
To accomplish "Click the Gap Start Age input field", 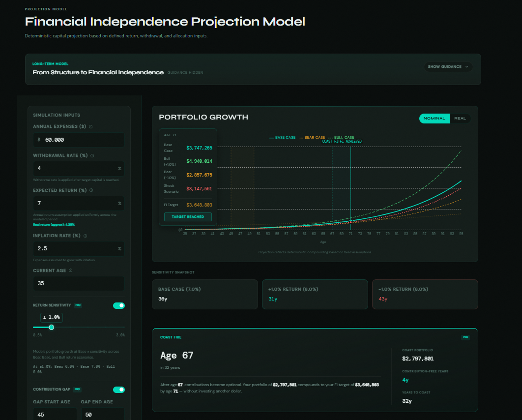I will (x=55, y=414).
